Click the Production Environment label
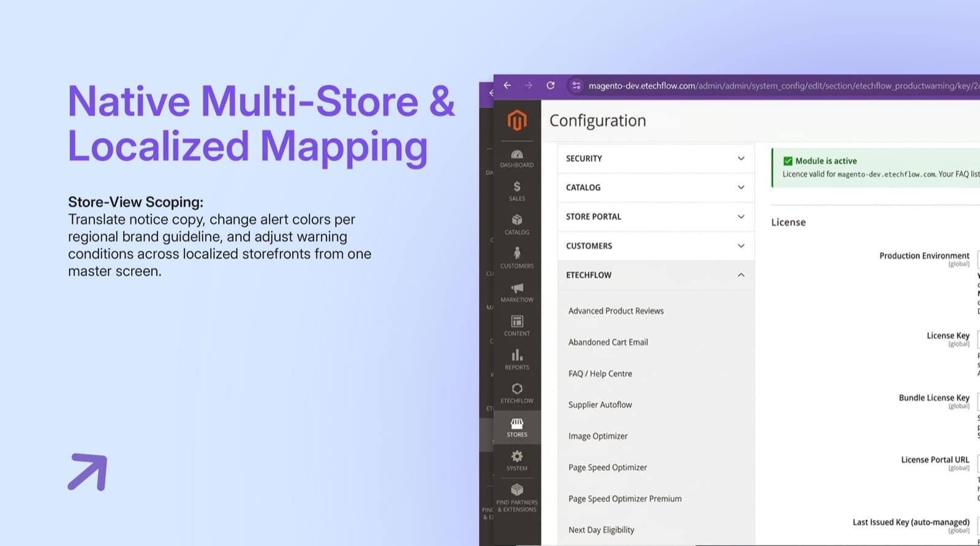This screenshot has width=980, height=546. click(x=924, y=256)
